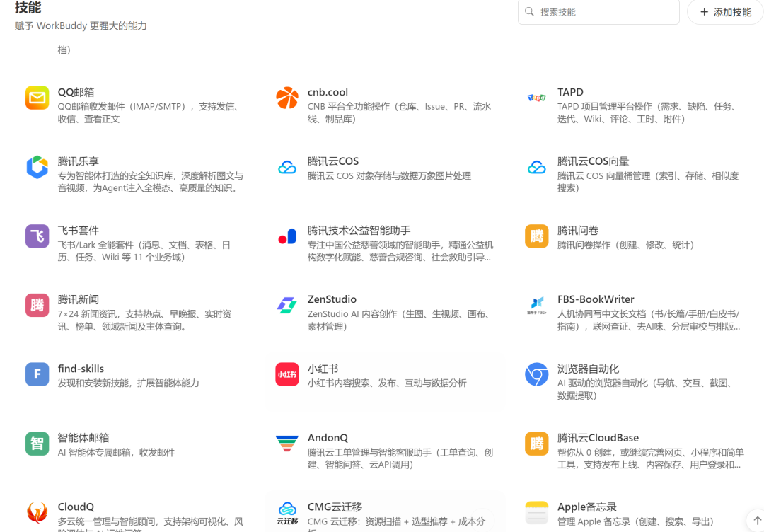The width and height of the screenshot is (764, 532).
Task: Select the 智能体邮箱 mail icon
Action: click(37, 444)
